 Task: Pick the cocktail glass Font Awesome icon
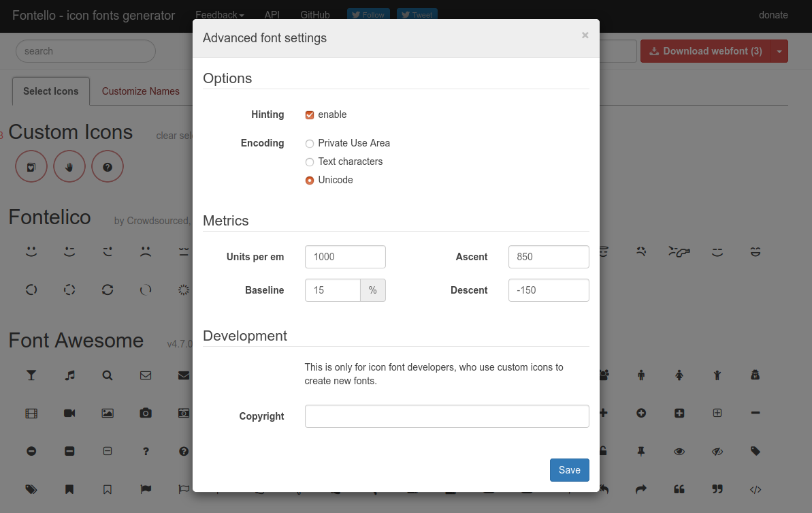[x=31, y=375]
